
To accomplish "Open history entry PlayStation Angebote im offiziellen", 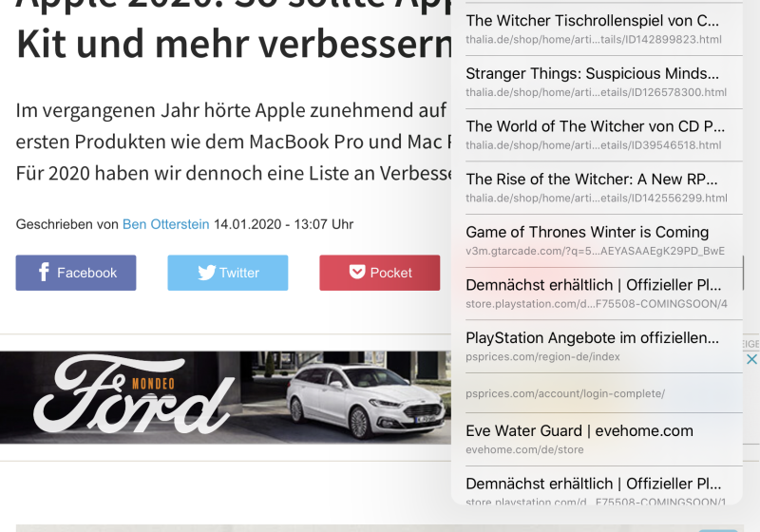I will click(604, 347).
